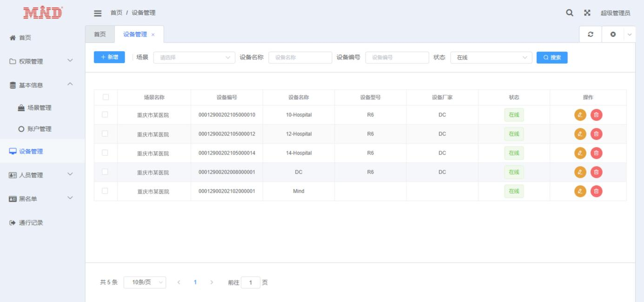Viewport: 644px width, 302px height.
Task: Edit the 14-Hospital device row
Action: coord(580,153)
